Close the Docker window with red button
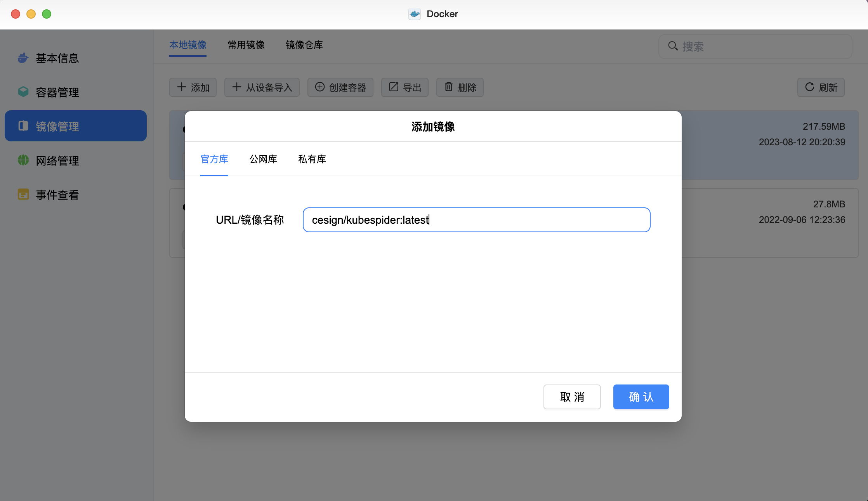Screen dimensions: 868x501 [x=16, y=14]
